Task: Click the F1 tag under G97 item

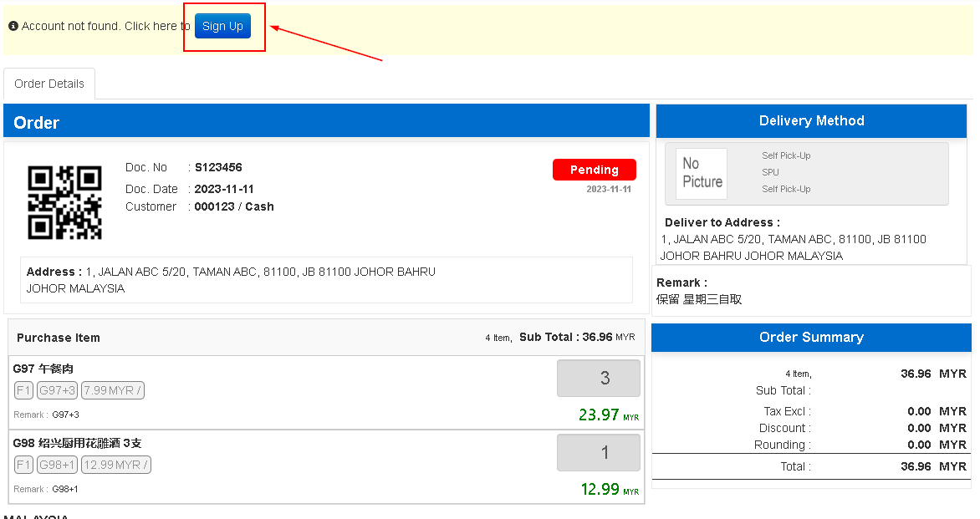Action: [23, 390]
